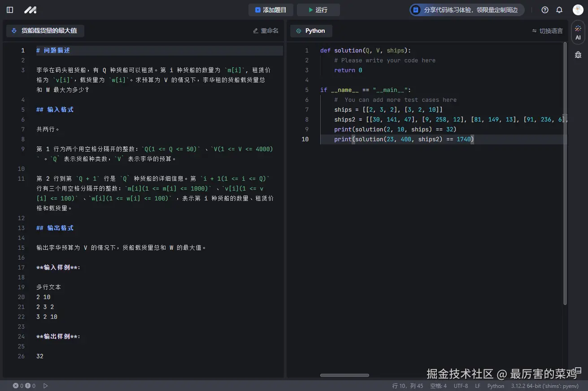Switch to the Python code tab

(311, 30)
